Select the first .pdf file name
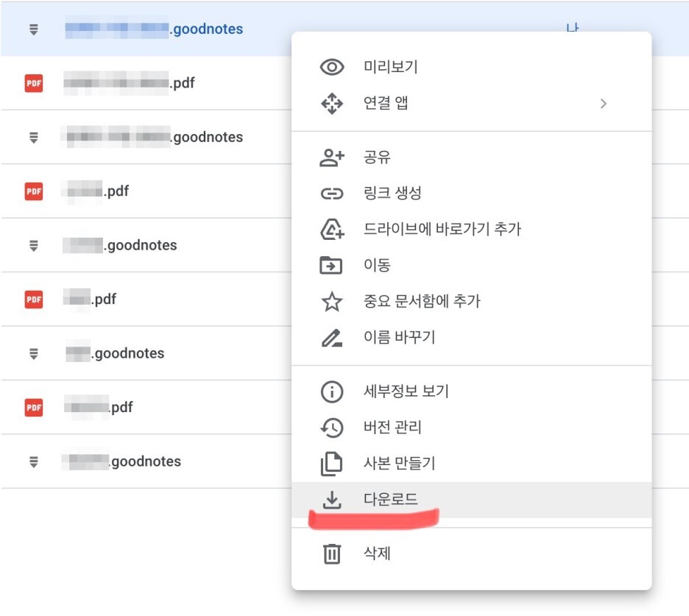Screen dimensions: 689x616 tap(130, 82)
